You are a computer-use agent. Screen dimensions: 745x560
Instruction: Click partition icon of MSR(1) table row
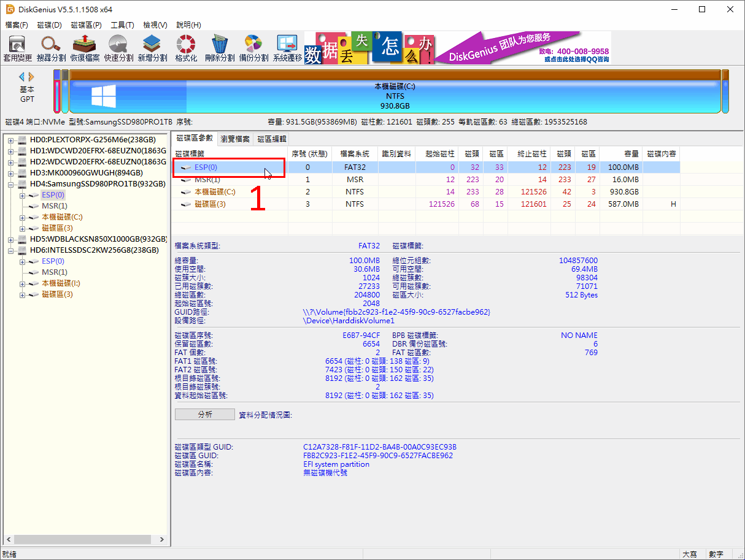coord(187,180)
